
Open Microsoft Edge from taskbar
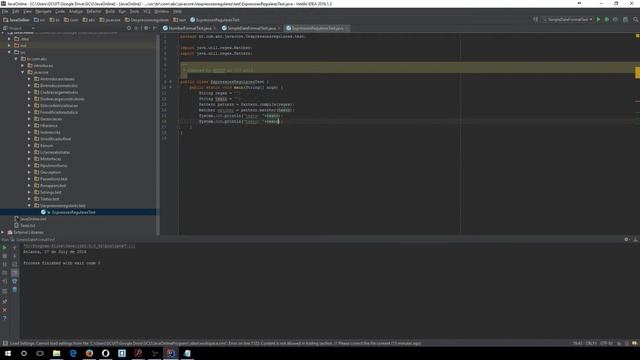pyautogui.click(x=73, y=353)
